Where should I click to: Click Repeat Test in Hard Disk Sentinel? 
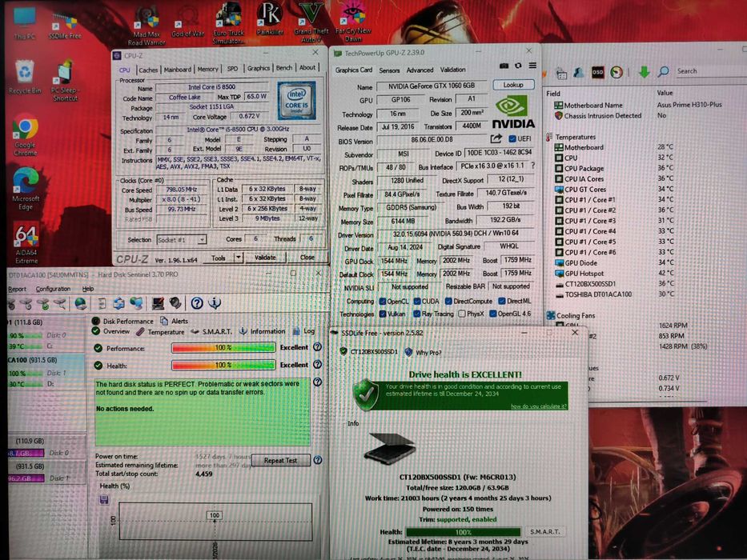click(x=280, y=460)
